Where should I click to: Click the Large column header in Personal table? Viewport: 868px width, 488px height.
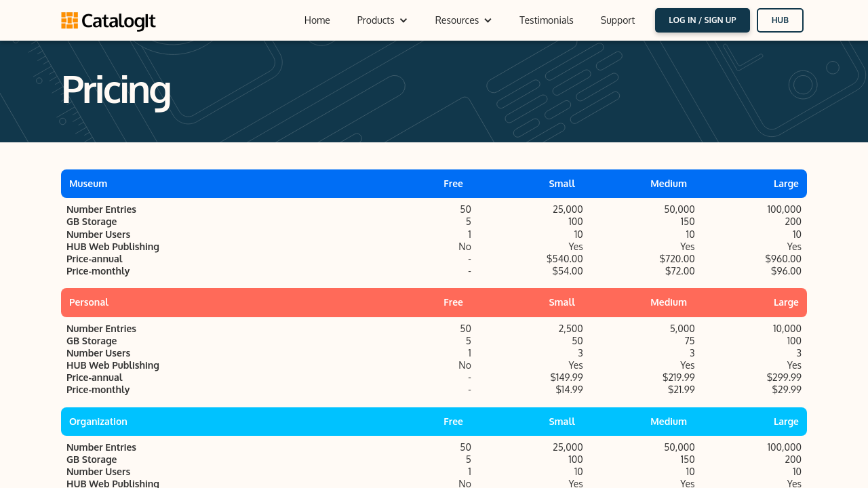[x=786, y=302]
